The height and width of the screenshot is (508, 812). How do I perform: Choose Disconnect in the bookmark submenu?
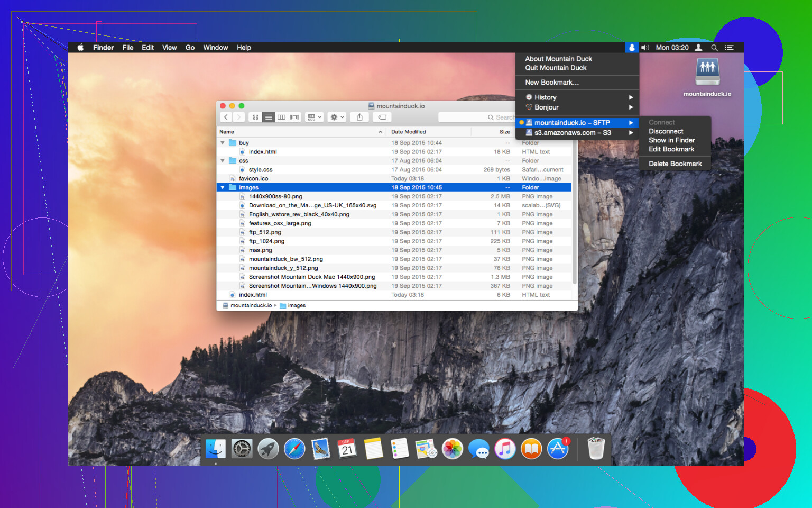pyautogui.click(x=666, y=131)
